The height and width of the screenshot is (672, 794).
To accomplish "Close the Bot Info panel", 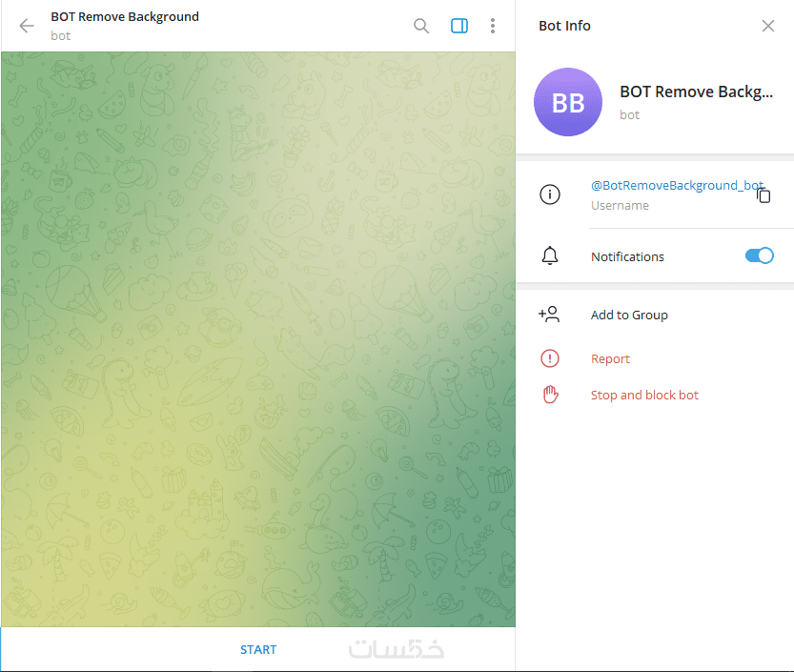I will (767, 26).
